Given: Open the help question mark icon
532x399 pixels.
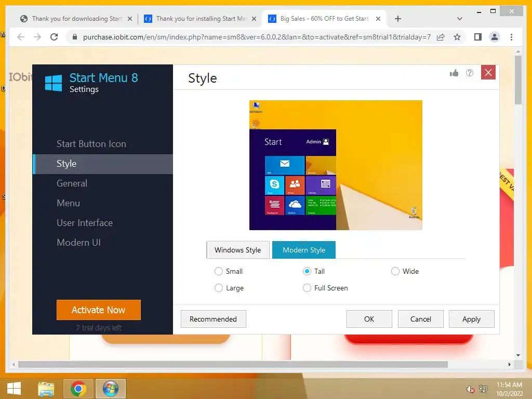Looking at the screenshot, I should 470,73.
